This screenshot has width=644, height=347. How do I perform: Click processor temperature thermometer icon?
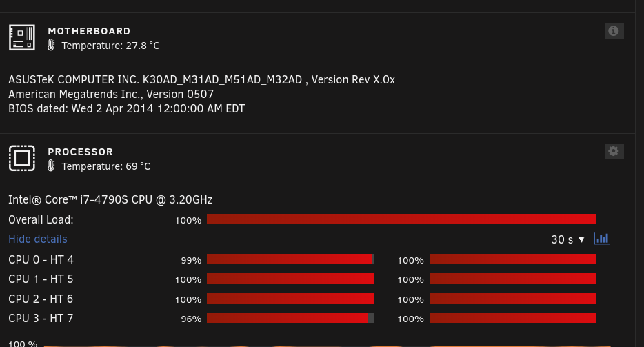pos(51,166)
